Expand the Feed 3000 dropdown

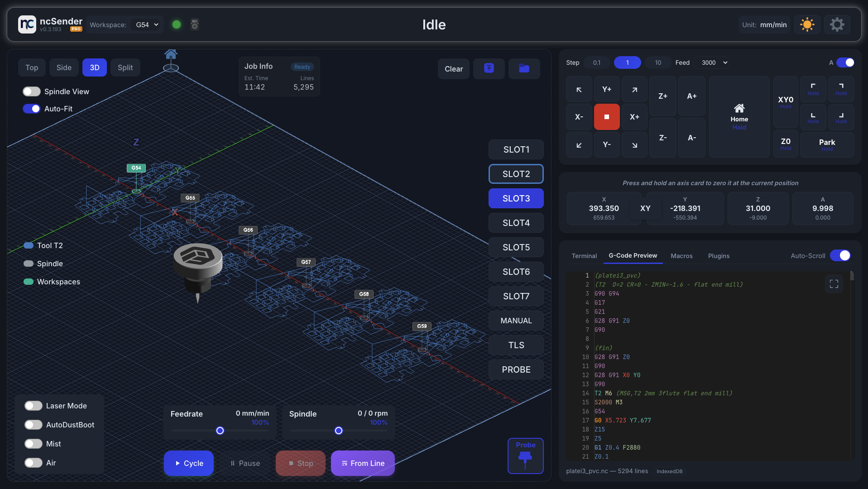pos(714,62)
